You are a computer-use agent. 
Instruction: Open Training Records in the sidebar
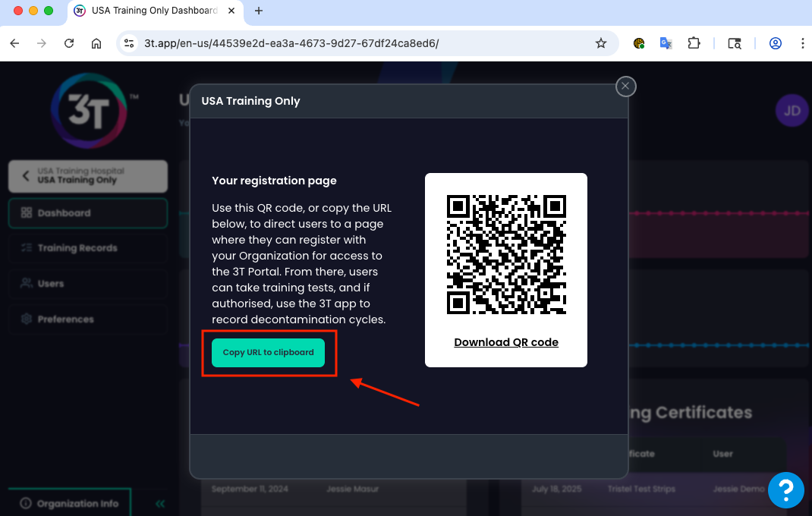coord(87,248)
